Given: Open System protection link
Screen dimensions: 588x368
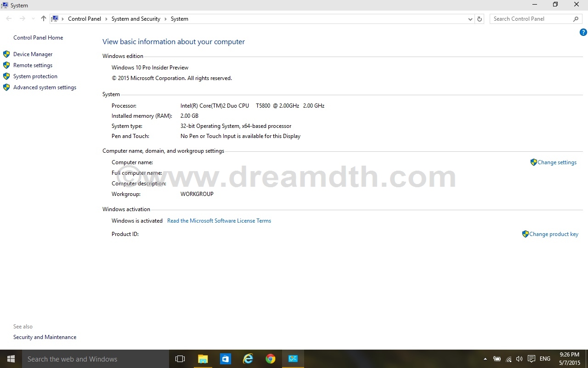Looking at the screenshot, I should 35,76.
